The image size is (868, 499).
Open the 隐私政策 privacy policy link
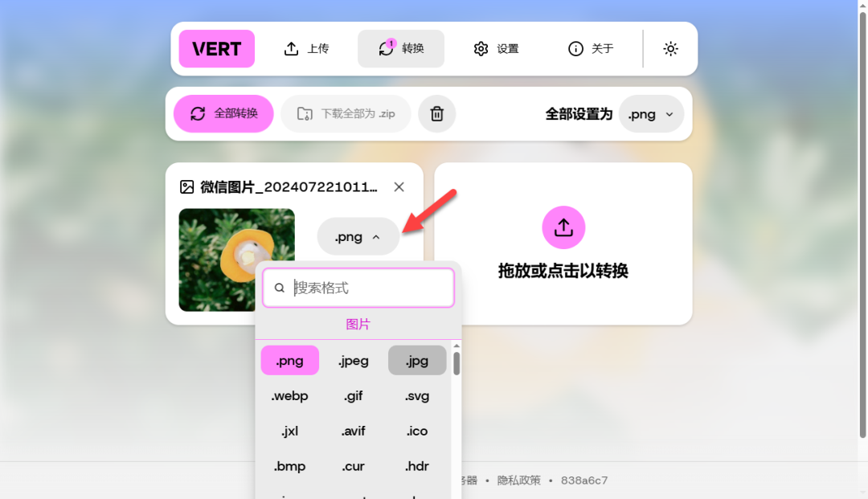(518, 480)
